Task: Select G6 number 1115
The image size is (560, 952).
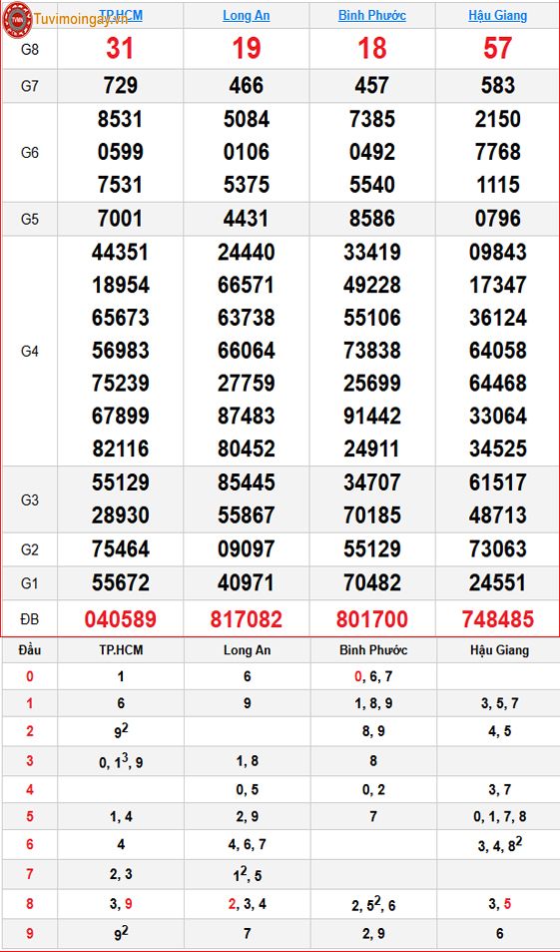Action: coord(497,185)
